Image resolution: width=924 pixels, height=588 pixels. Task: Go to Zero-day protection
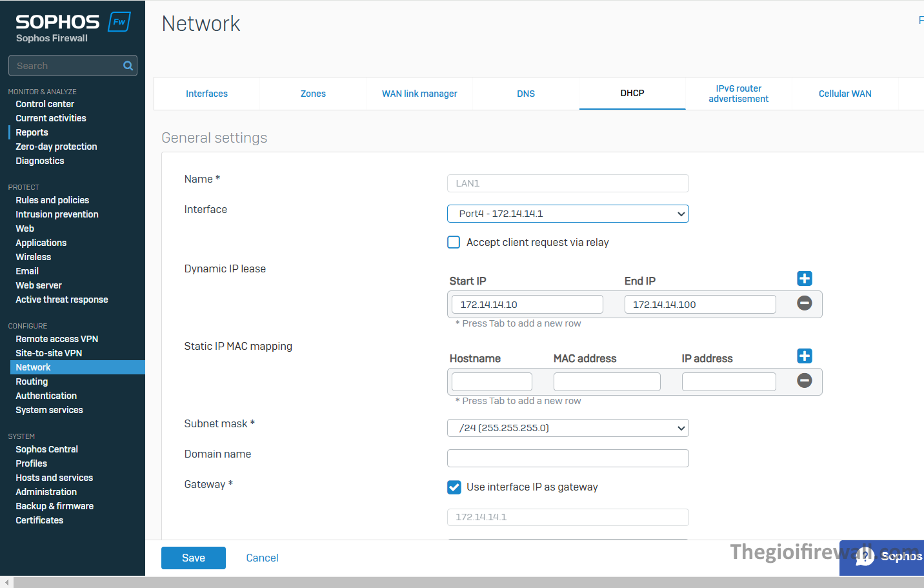coord(56,147)
